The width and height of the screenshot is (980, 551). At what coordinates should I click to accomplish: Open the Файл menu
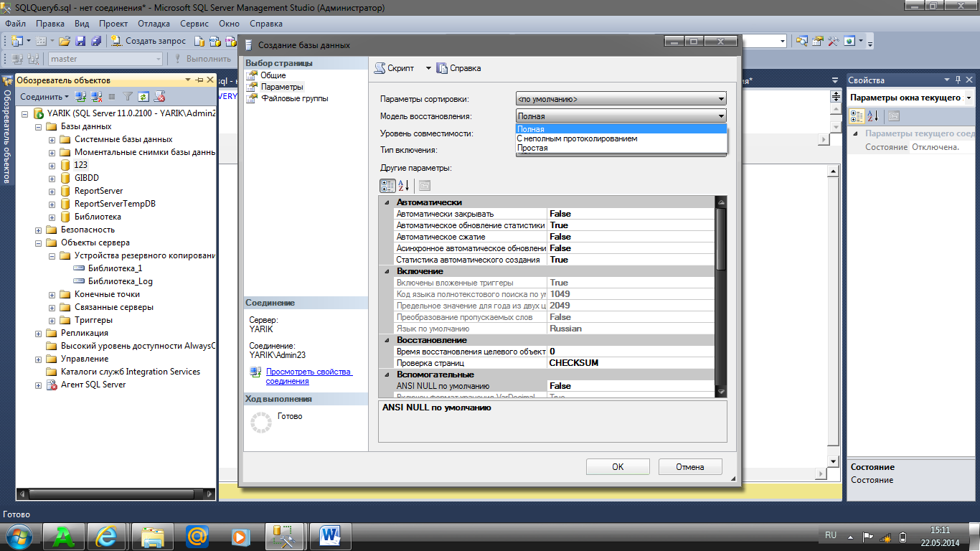point(15,24)
